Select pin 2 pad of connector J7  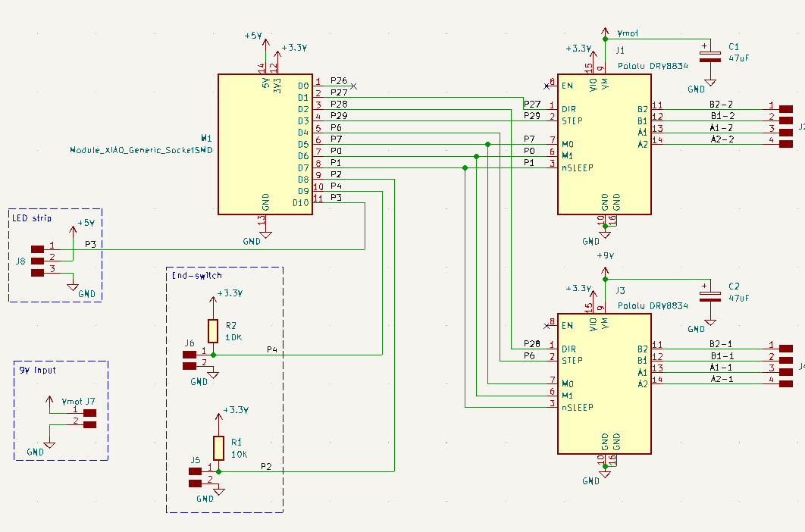point(90,424)
